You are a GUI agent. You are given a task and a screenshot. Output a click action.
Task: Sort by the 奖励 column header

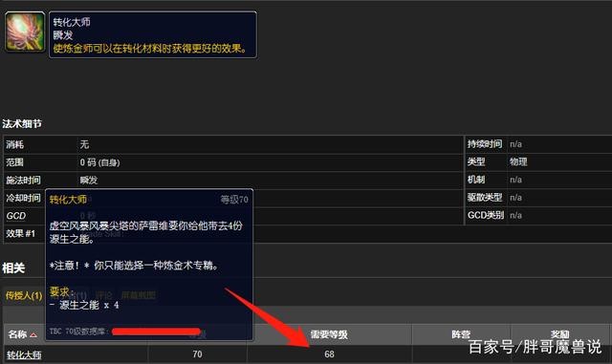pos(560,334)
